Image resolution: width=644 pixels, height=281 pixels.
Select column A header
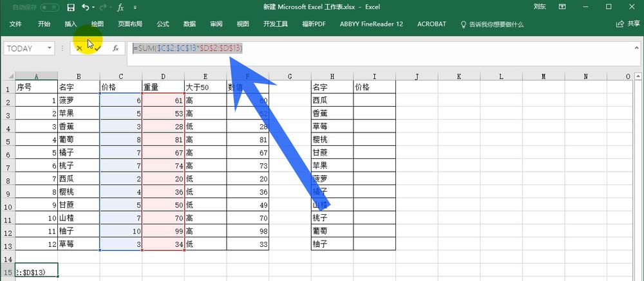[x=37, y=77]
